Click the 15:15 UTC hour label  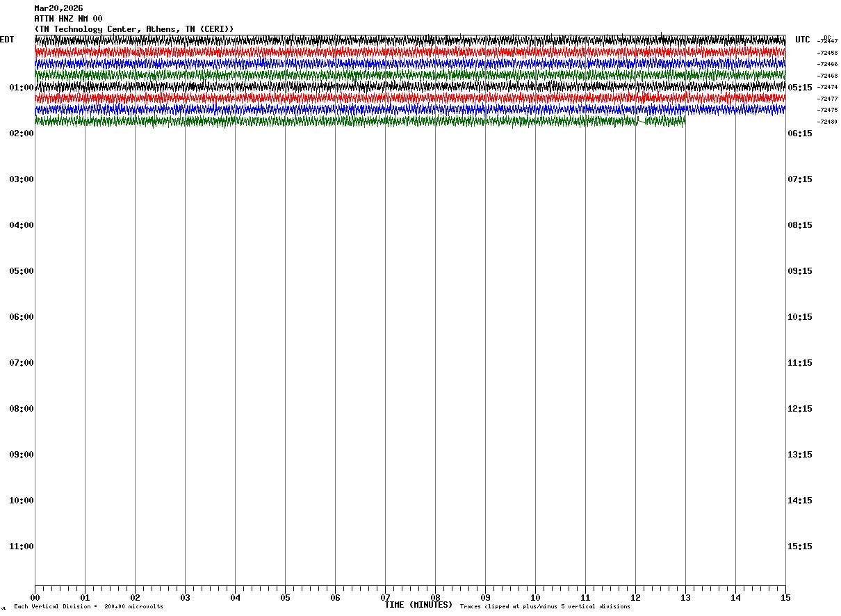click(800, 546)
